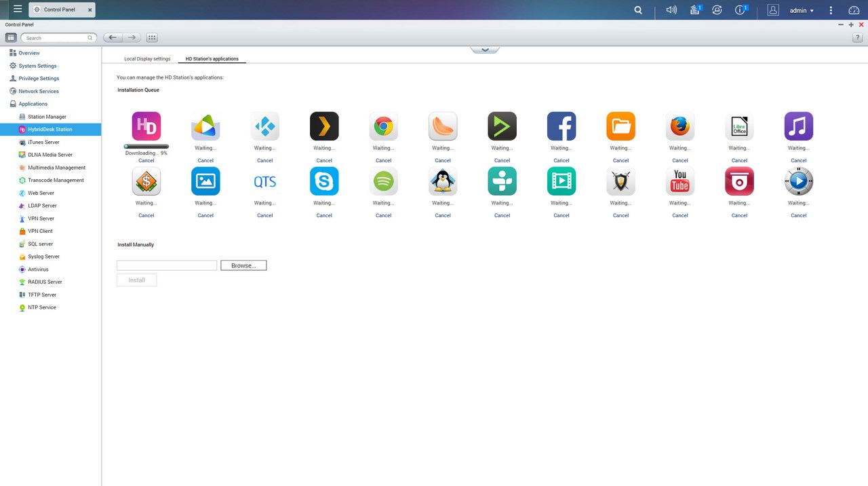Expand the admin user dropdown
Screen dimensions: 868x486
point(802,11)
